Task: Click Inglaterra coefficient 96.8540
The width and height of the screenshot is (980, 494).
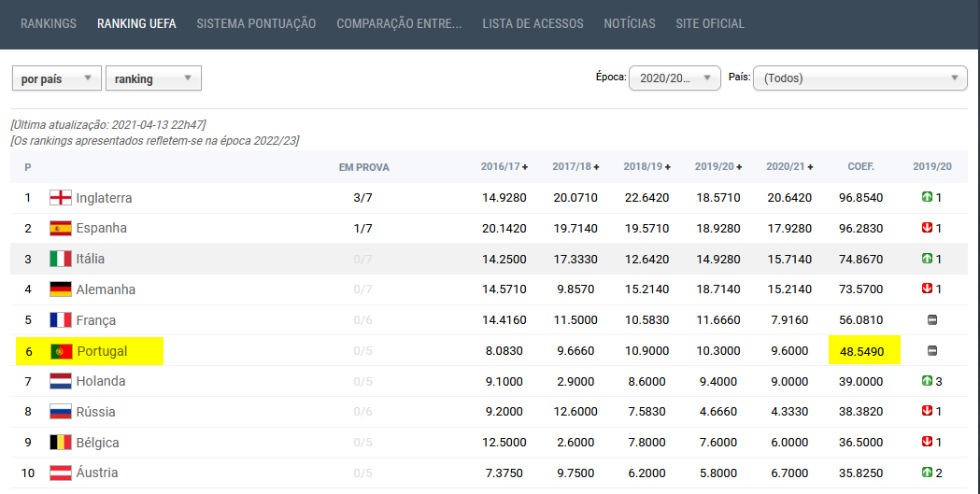Action: [860, 198]
